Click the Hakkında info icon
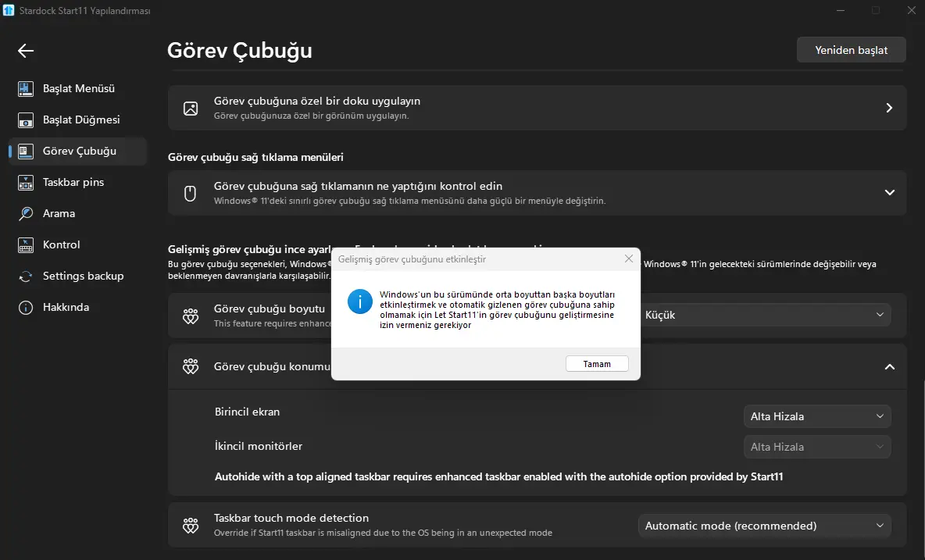This screenshot has width=925, height=560. point(25,307)
